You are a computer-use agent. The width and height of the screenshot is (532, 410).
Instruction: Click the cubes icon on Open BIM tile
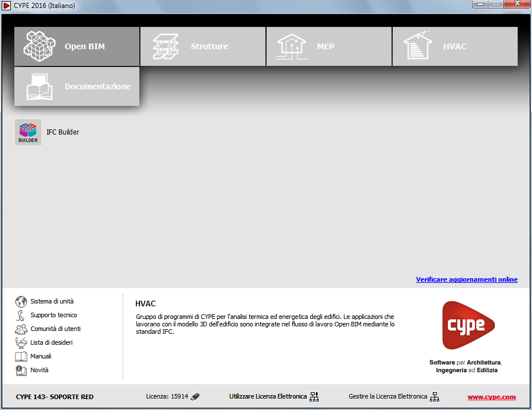coord(40,46)
